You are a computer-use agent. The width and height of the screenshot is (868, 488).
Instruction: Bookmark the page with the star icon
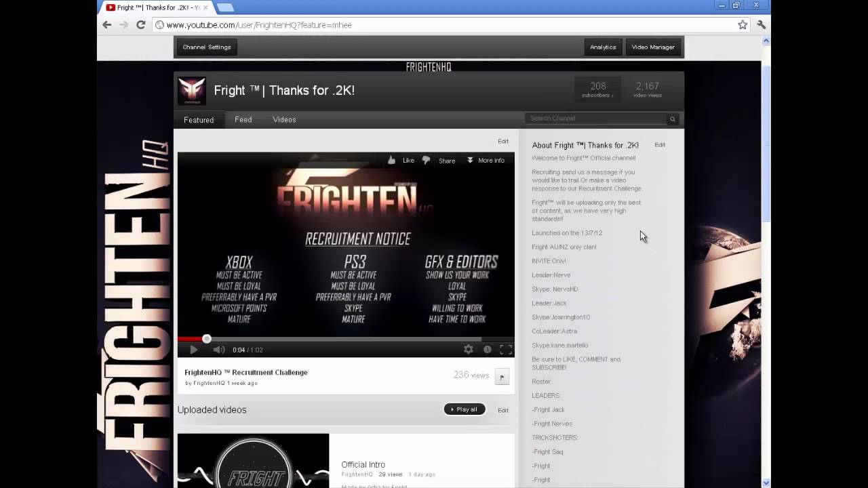[743, 24]
